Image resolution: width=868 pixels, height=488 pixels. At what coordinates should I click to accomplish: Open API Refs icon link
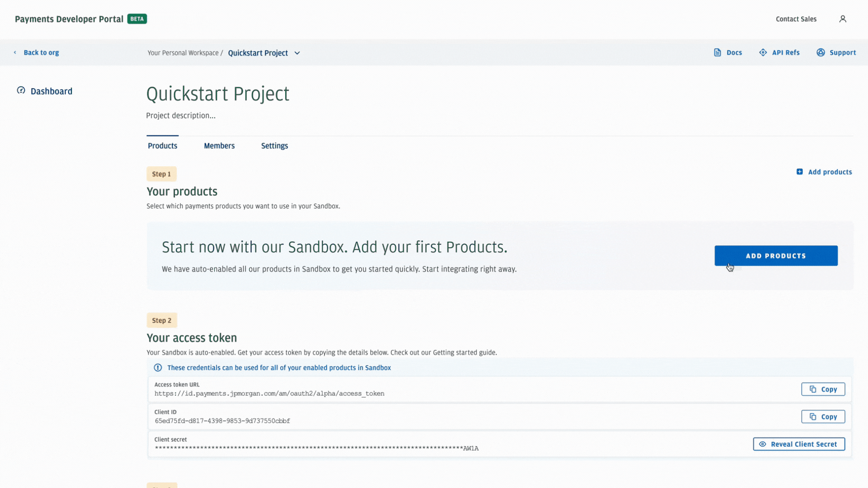pyautogui.click(x=763, y=52)
